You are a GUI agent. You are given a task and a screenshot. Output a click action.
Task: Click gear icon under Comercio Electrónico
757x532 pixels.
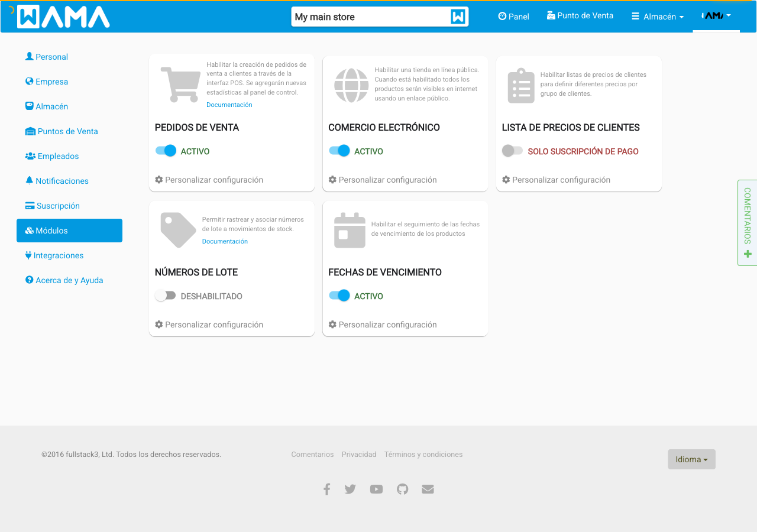[332, 180]
